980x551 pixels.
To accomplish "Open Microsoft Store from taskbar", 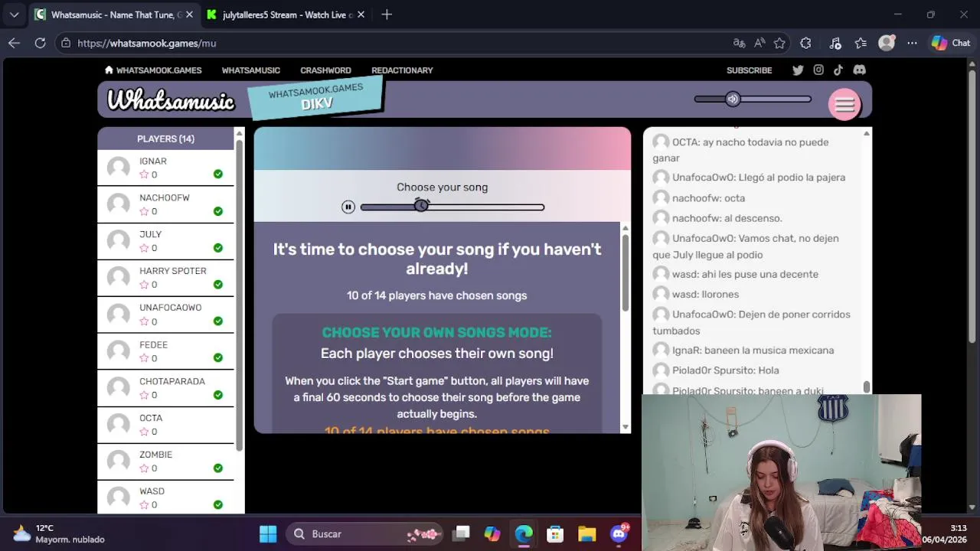I will (x=555, y=533).
